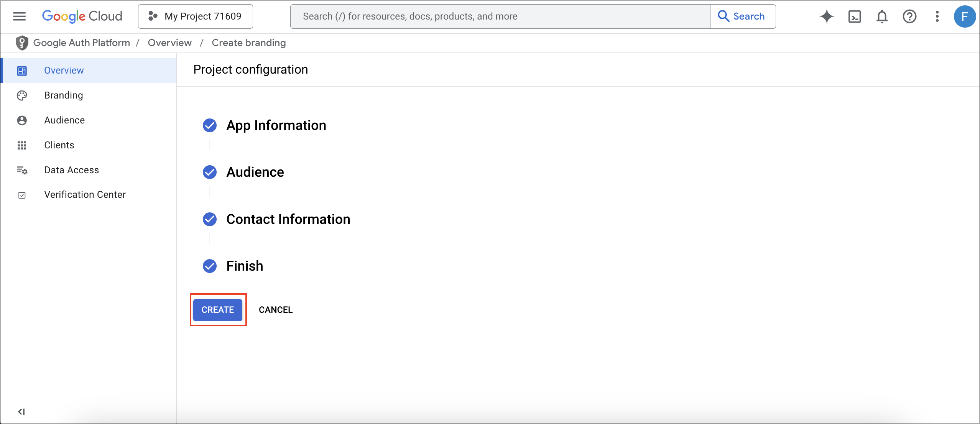980x424 pixels.
Task: Select Verification Center in the sidebar
Action: [89, 195]
